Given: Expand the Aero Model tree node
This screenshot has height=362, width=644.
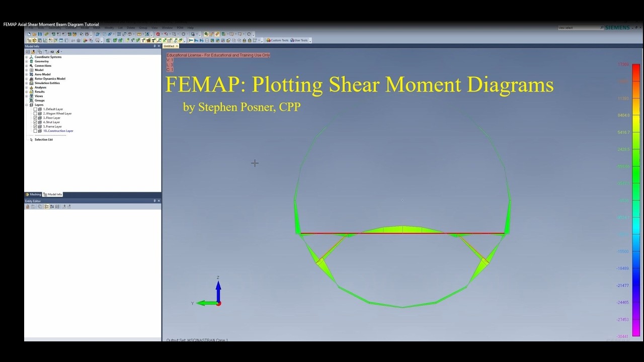Looking at the screenshot, I should pos(27,74).
